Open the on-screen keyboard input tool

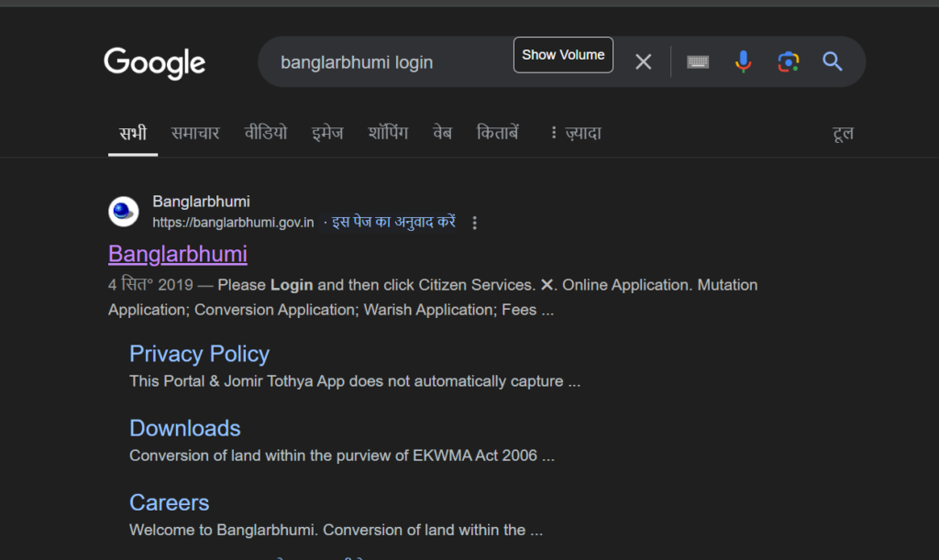(698, 61)
